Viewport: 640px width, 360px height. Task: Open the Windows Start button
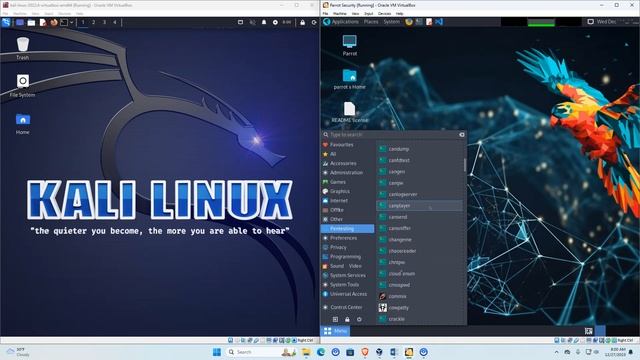217,352
